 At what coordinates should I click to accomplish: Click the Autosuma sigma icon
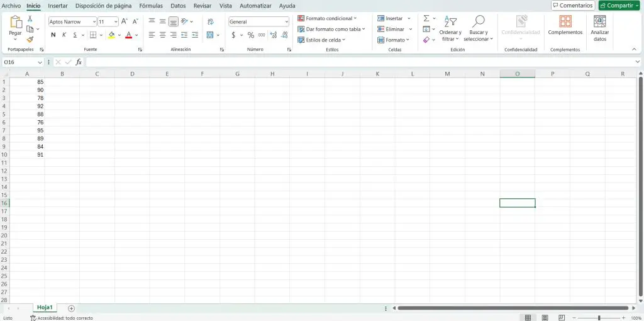[x=426, y=18]
